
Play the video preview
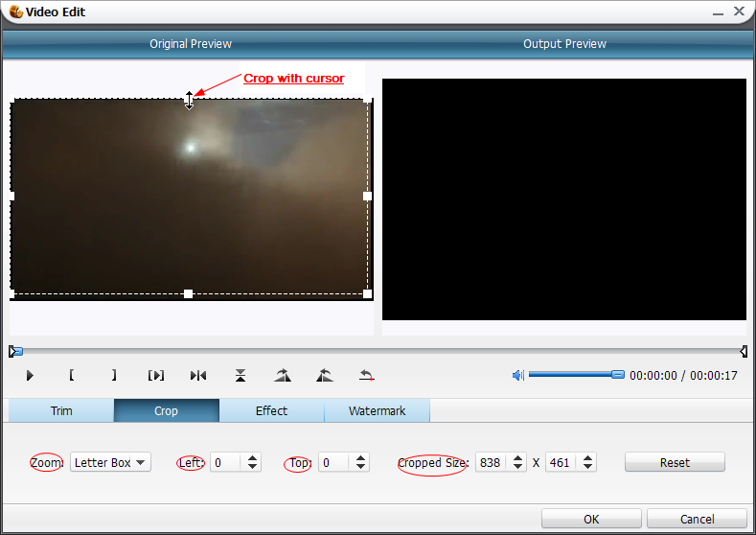30,375
